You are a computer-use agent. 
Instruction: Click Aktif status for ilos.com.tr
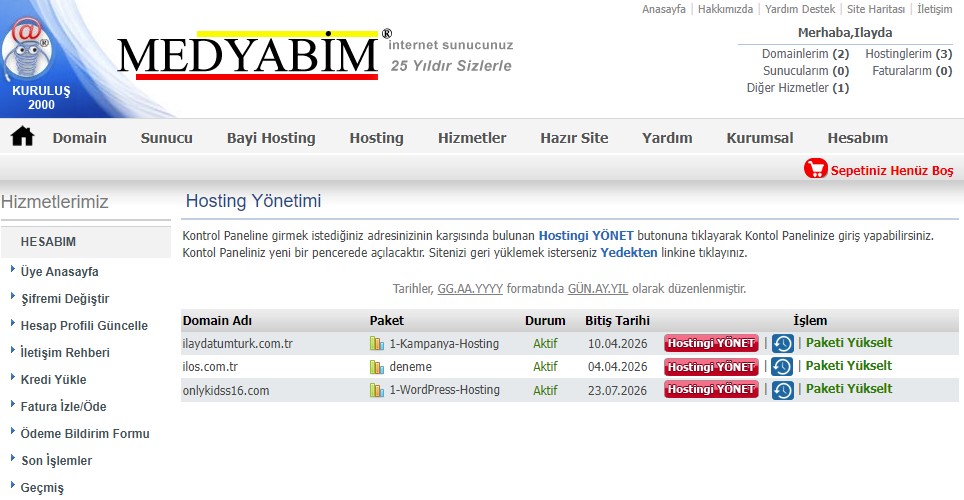tap(545, 367)
